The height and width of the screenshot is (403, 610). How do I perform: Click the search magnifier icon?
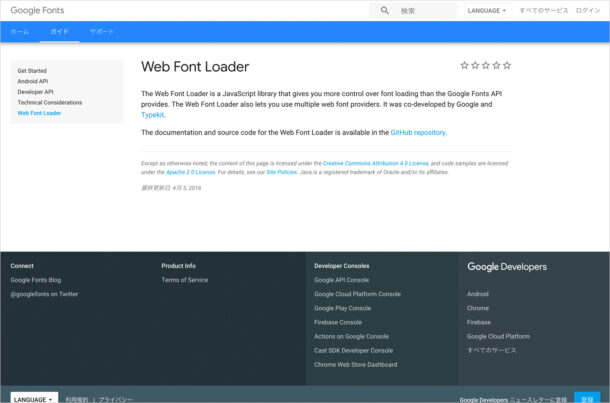[384, 11]
